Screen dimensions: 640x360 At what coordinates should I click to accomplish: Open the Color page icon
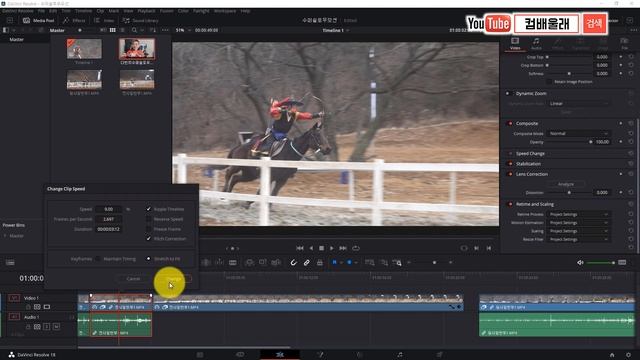tap(360, 355)
